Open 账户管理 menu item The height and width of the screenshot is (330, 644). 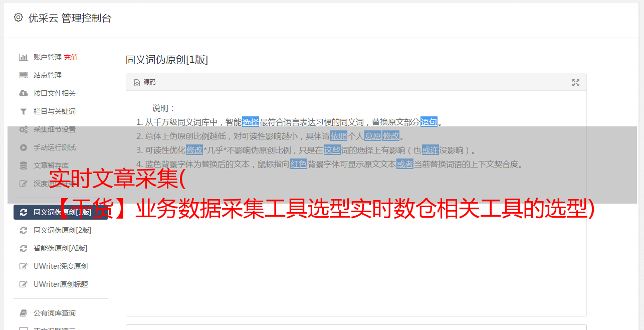[48, 57]
